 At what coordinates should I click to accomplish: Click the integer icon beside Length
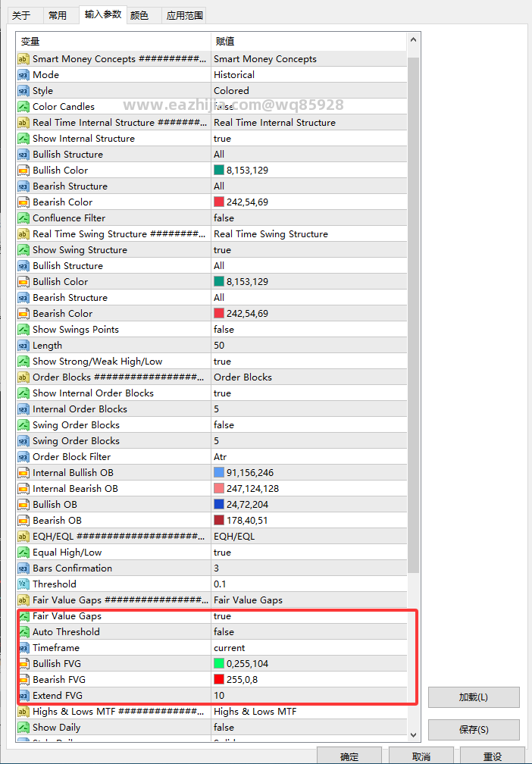(x=23, y=346)
